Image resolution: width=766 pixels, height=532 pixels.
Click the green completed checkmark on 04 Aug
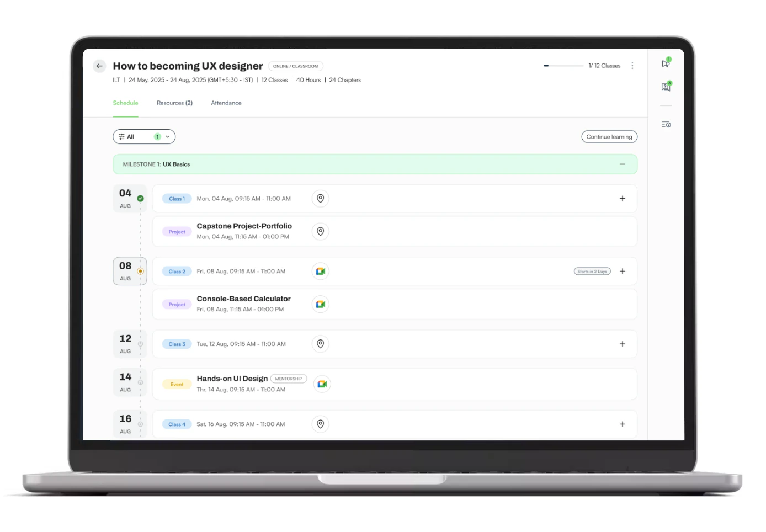(141, 199)
